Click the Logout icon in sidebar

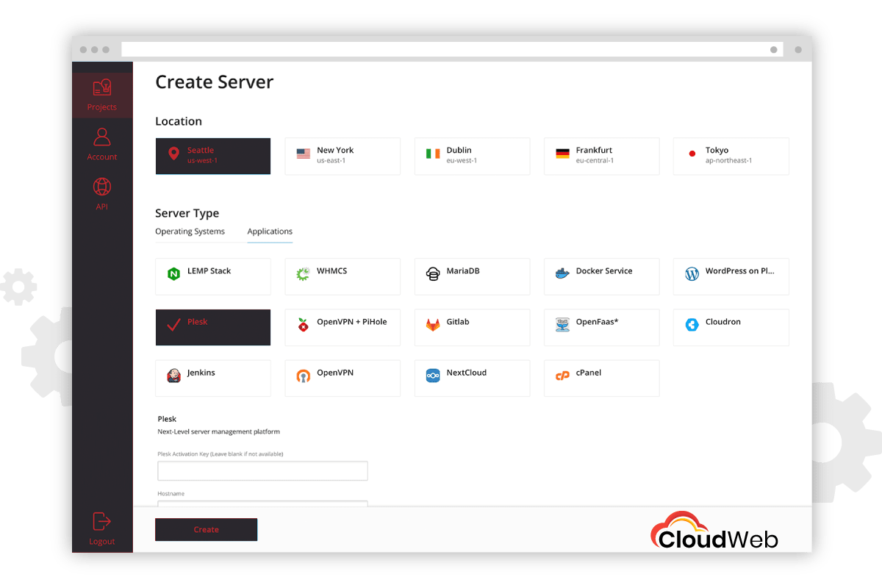click(102, 522)
